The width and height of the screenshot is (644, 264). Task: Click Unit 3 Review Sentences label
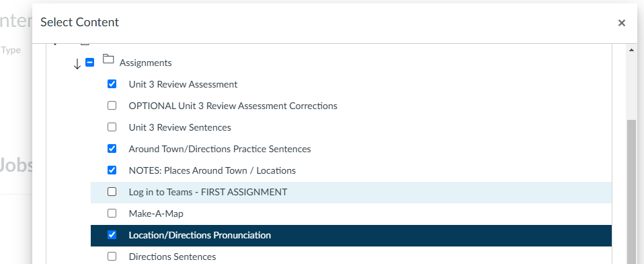click(x=180, y=127)
